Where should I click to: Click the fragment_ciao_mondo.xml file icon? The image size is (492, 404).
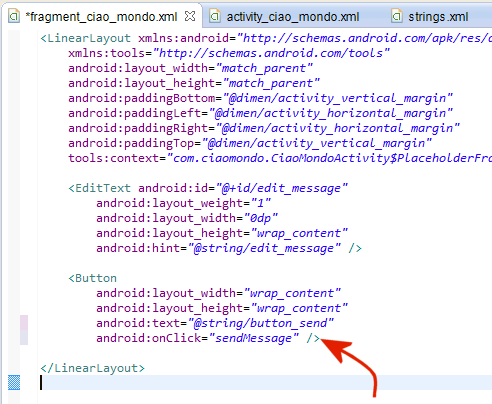click(x=14, y=16)
